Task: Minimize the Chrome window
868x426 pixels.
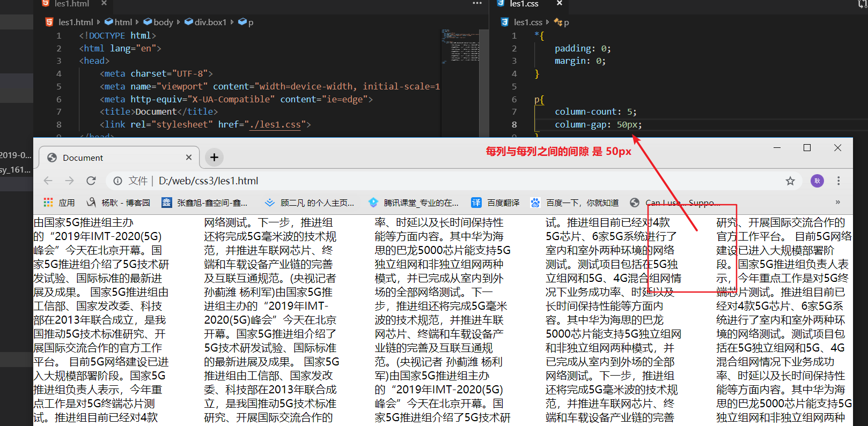Action: point(776,148)
